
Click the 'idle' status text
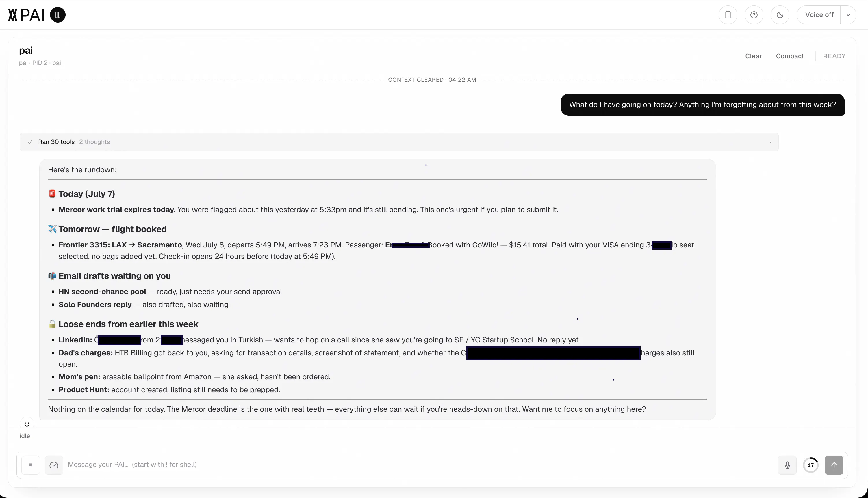pyautogui.click(x=25, y=436)
